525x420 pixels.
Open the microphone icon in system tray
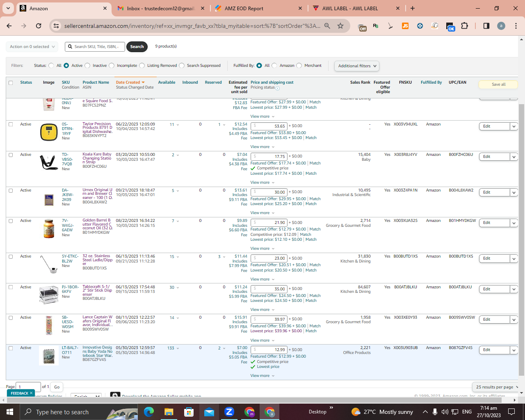[435, 412]
